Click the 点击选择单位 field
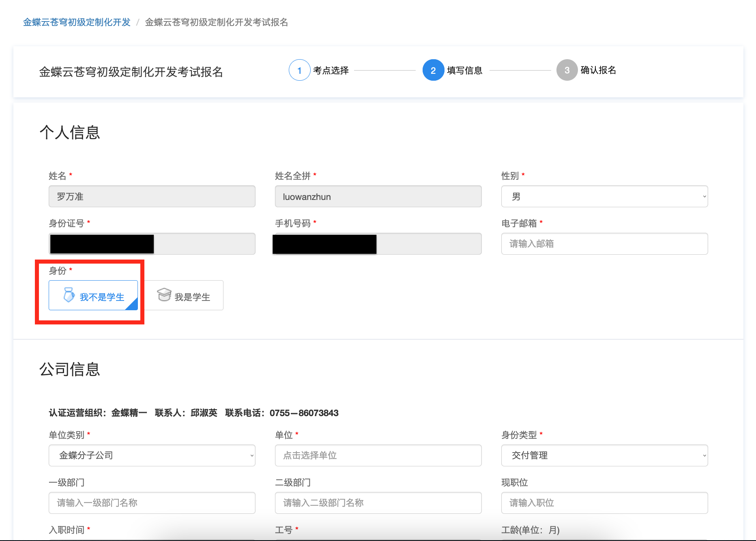The image size is (756, 541). point(378,455)
